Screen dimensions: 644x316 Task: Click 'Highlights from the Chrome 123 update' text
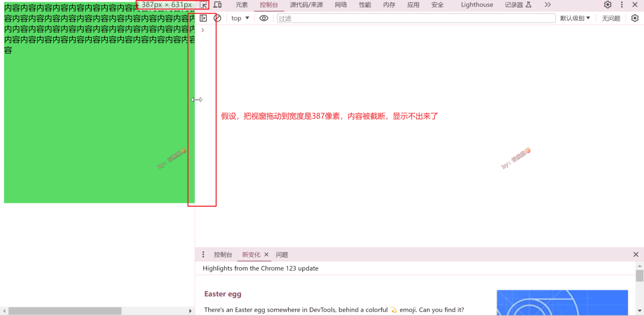tap(261, 268)
